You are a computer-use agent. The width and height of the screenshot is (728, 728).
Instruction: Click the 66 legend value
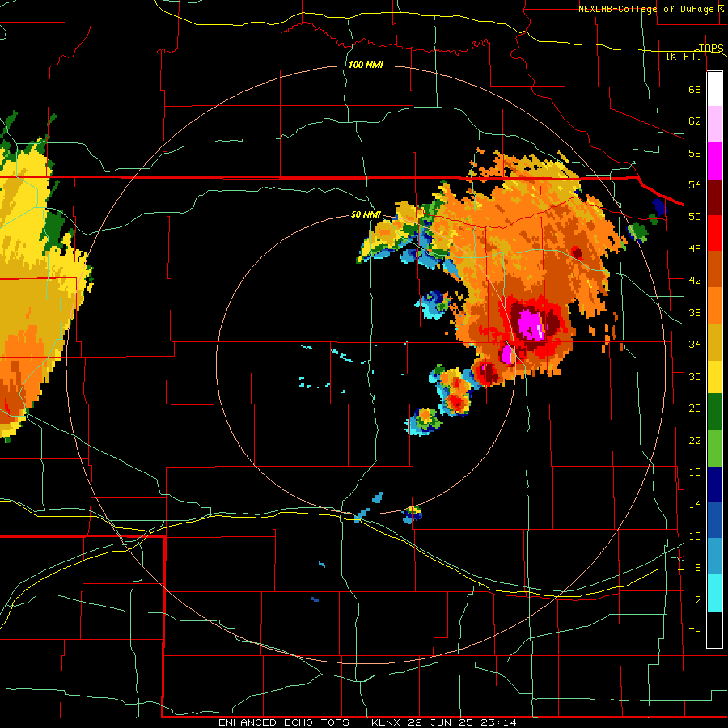click(695, 89)
